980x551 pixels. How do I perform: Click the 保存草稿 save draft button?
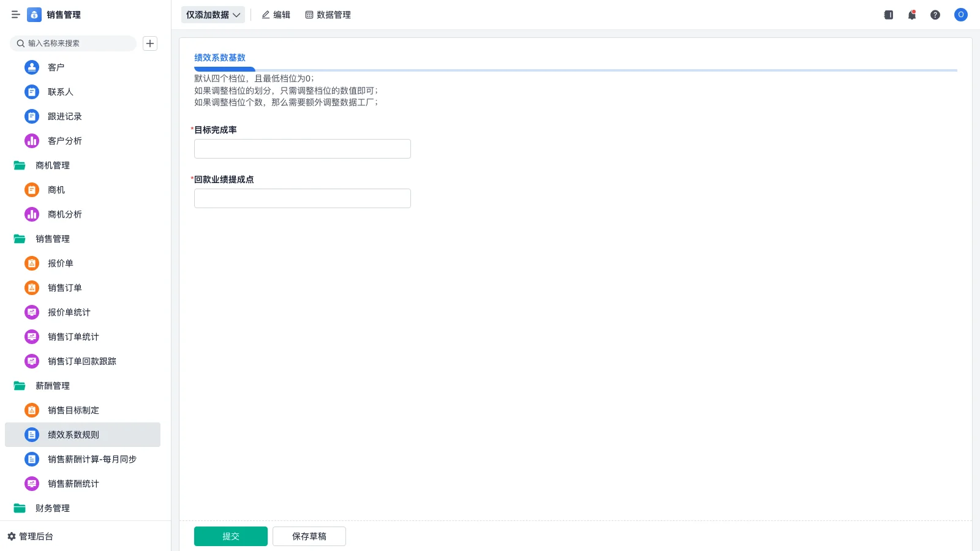(x=309, y=536)
